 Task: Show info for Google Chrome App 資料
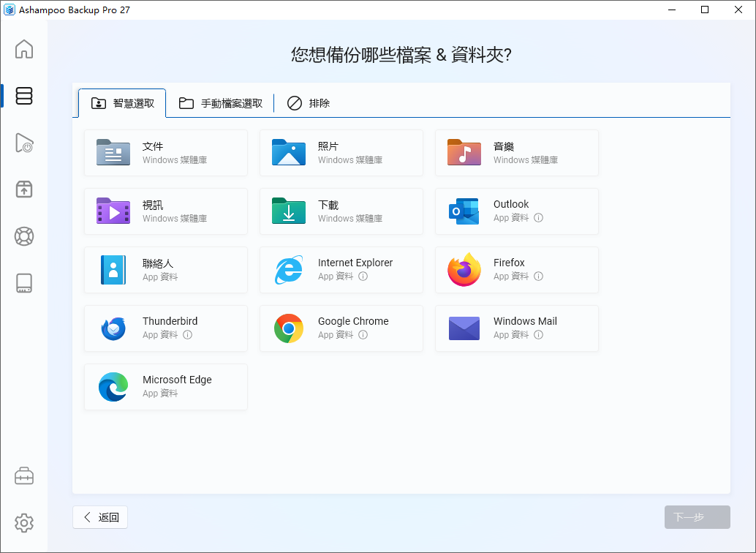pyautogui.click(x=363, y=334)
